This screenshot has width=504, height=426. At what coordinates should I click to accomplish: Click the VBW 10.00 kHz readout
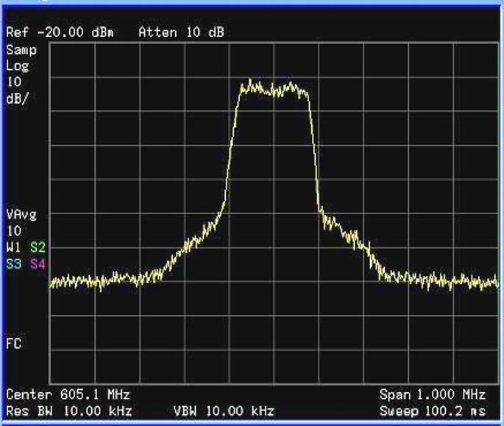coord(224,411)
